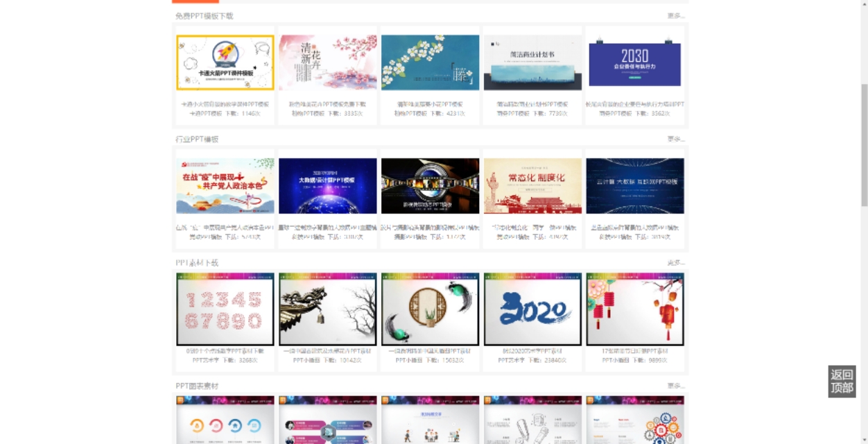Click the category label in the 3562次 download row
The height and width of the screenshot is (444, 868).
(615, 113)
